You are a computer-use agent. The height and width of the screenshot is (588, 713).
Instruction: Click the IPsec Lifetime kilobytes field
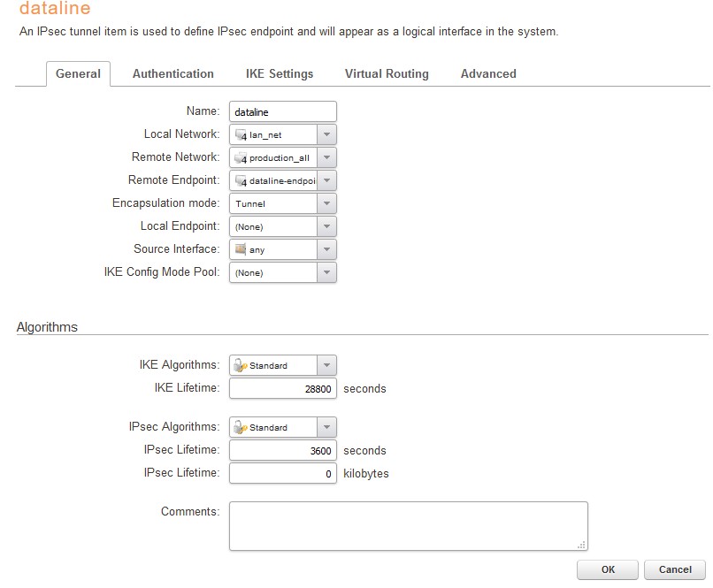[283, 473]
